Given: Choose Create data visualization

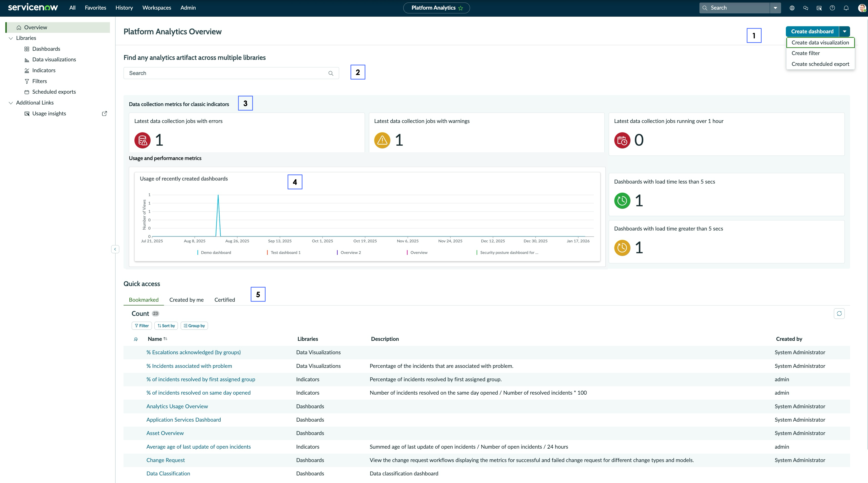Looking at the screenshot, I should pyautogui.click(x=820, y=42).
